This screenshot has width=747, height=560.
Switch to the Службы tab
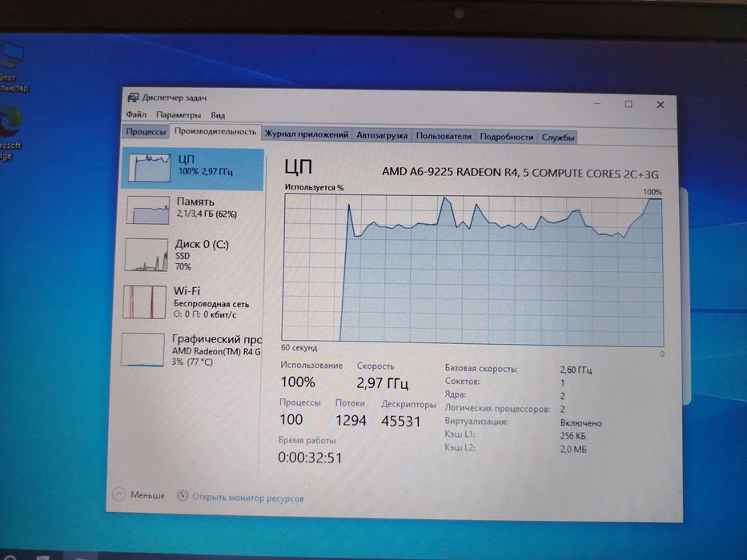(558, 137)
